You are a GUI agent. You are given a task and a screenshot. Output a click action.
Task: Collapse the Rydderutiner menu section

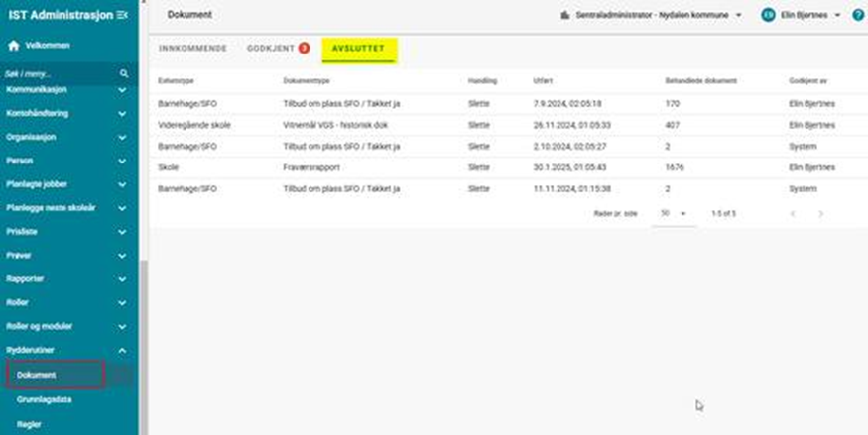[x=122, y=350]
